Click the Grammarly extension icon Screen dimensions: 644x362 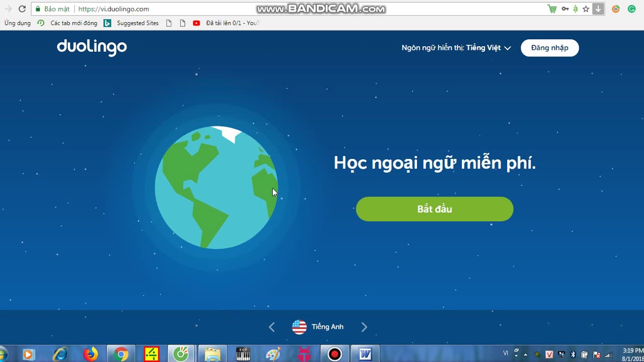(x=631, y=9)
